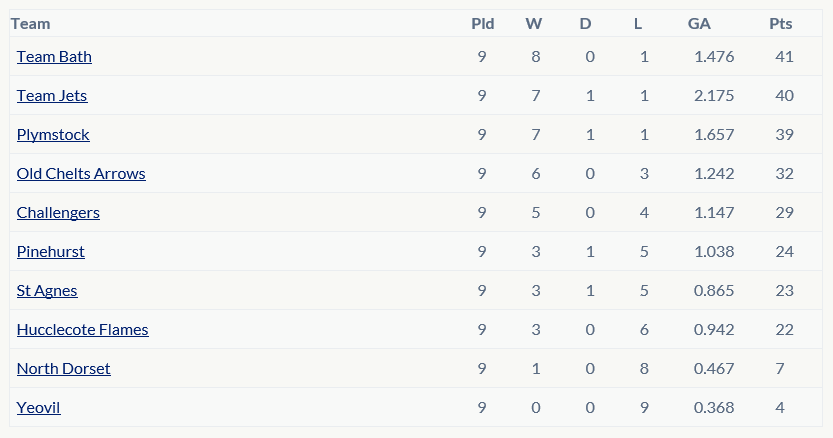Click the GA column header
This screenshot has height=438, width=833.
pyautogui.click(x=699, y=24)
